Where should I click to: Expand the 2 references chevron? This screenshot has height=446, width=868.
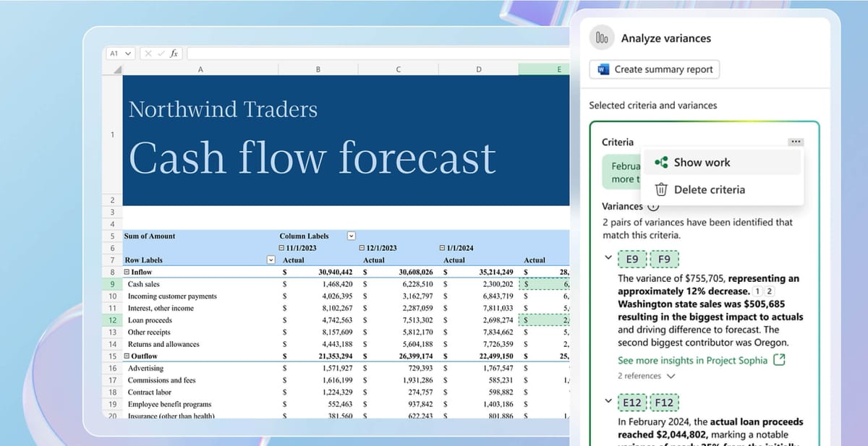(671, 376)
